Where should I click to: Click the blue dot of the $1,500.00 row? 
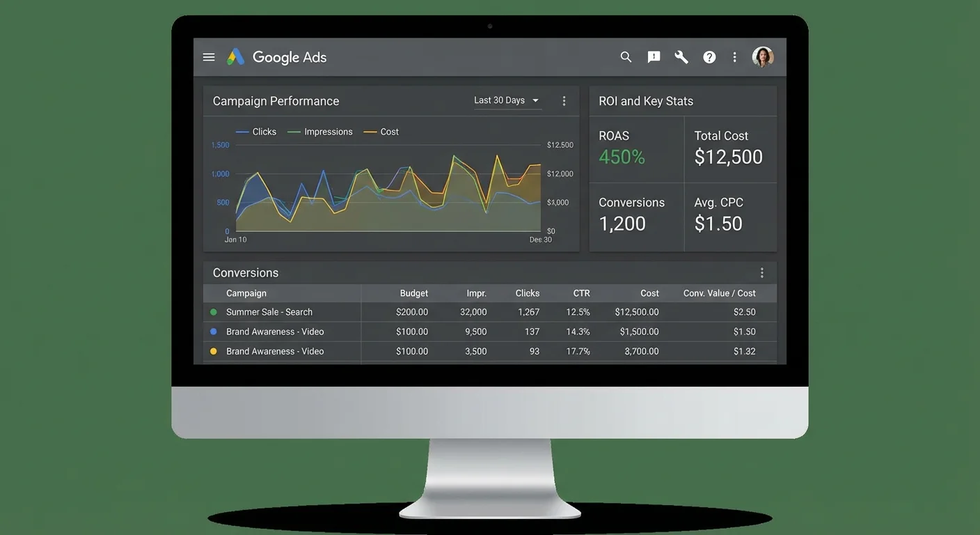[214, 332]
